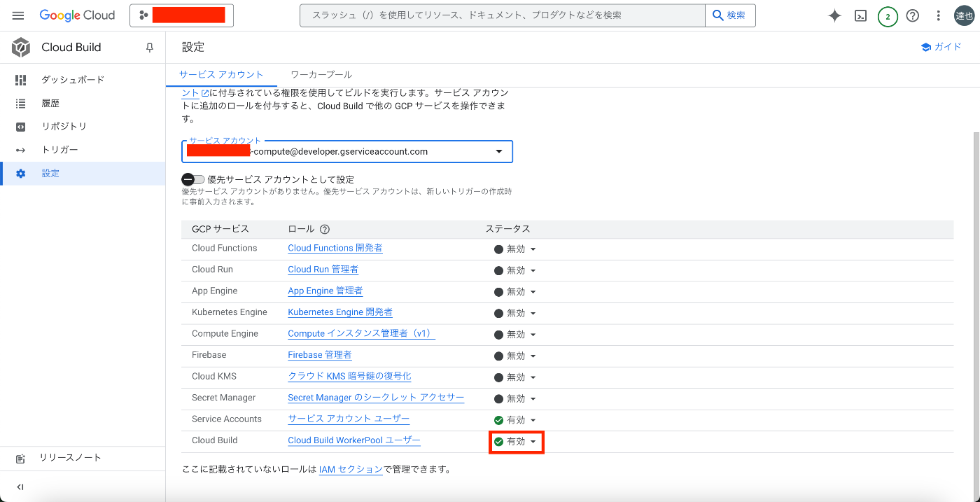The height and width of the screenshot is (502, 980).
Task: Open App Engine 管理者 role link
Action: (325, 291)
